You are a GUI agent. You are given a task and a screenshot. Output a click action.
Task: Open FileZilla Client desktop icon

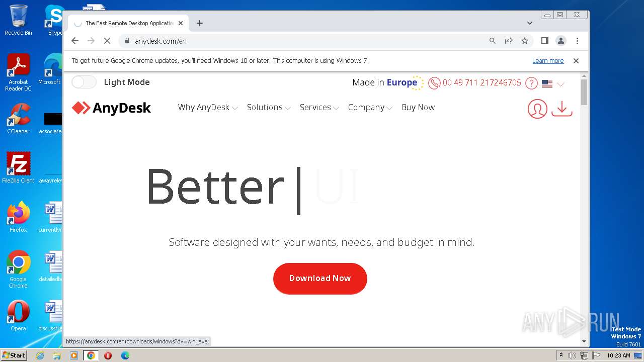point(18,167)
